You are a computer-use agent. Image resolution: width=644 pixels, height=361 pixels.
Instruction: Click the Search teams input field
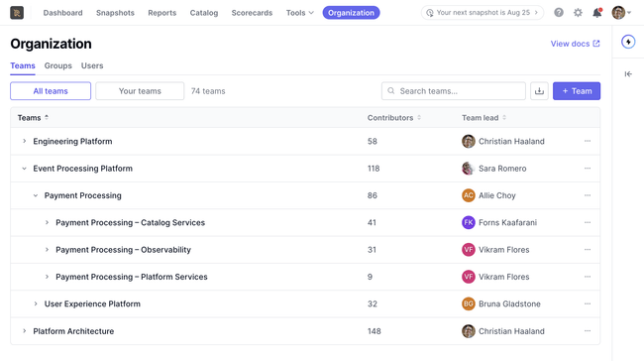pyautogui.click(x=454, y=91)
